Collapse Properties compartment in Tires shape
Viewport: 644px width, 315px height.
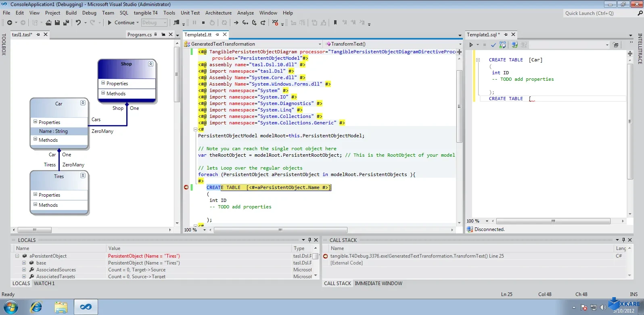point(35,194)
